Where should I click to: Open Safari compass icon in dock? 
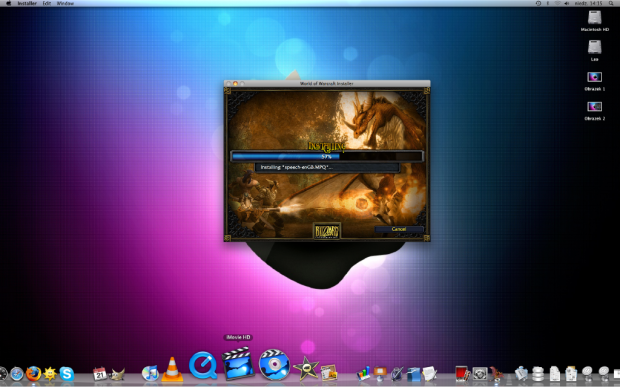(x=17, y=374)
